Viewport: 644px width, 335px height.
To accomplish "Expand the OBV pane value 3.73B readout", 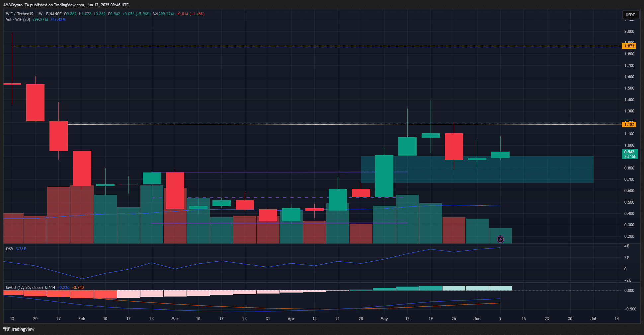I will pos(22,248).
